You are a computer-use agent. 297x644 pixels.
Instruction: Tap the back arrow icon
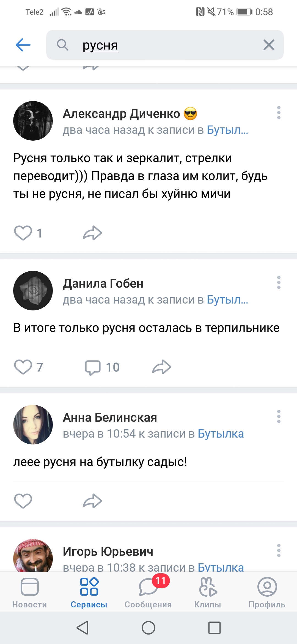click(x=23, y=45)
